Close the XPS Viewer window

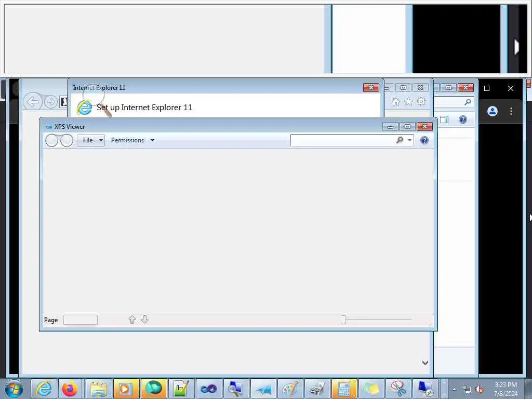[x=424, y=127]
